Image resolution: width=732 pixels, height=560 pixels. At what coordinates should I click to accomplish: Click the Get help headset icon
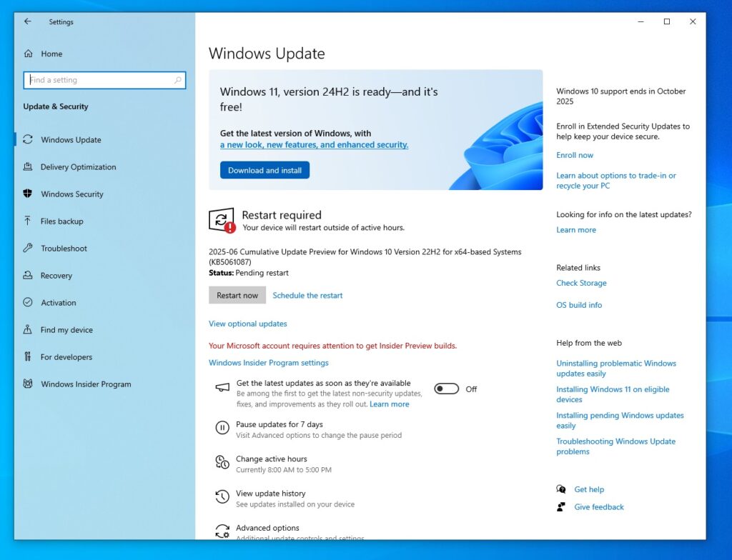pos(562,489)
